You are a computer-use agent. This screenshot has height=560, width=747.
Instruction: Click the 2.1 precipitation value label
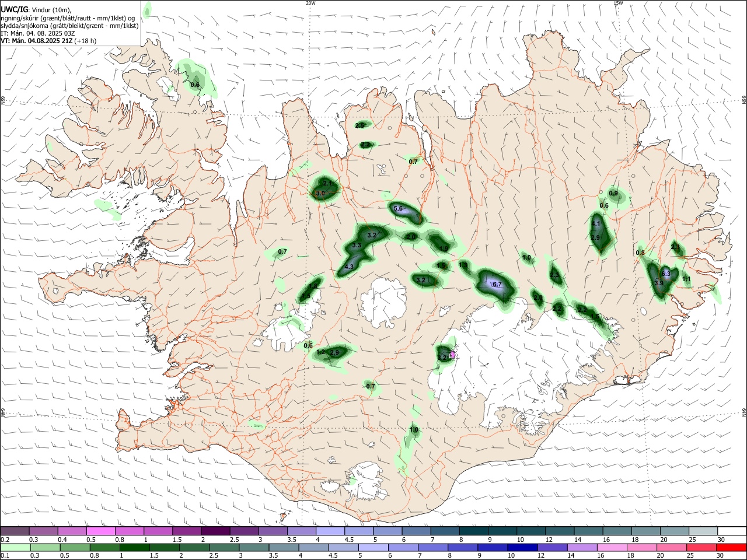[x=327, y=184]
